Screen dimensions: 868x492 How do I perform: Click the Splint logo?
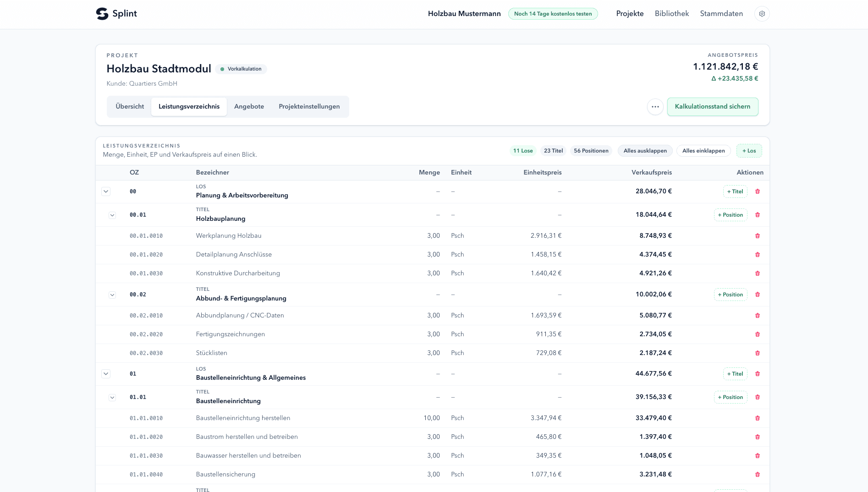[116, 14]
